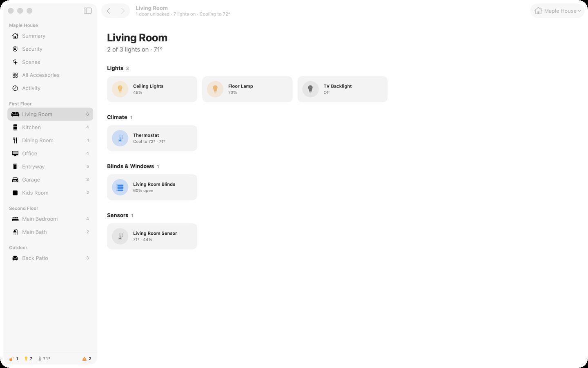The width and height of the screenshot is (588, 368).
Task: Open the Floor Lamp accessory card
Action: [247, 89]
